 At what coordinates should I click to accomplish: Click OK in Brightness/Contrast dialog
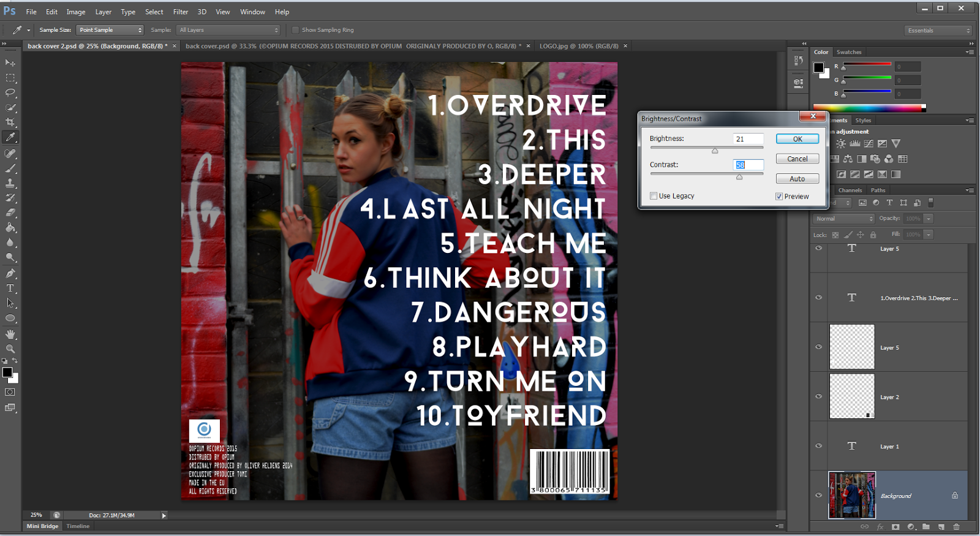click(797, 139)
